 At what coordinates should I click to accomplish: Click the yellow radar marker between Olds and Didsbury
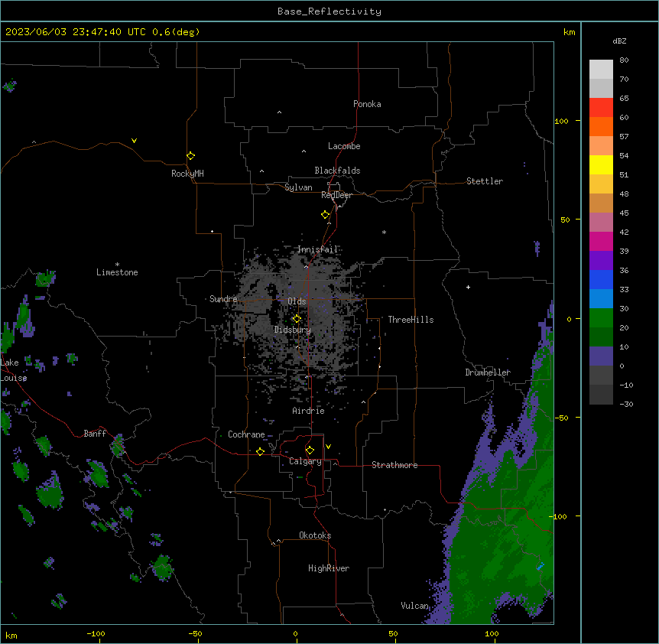coord(297,319)
